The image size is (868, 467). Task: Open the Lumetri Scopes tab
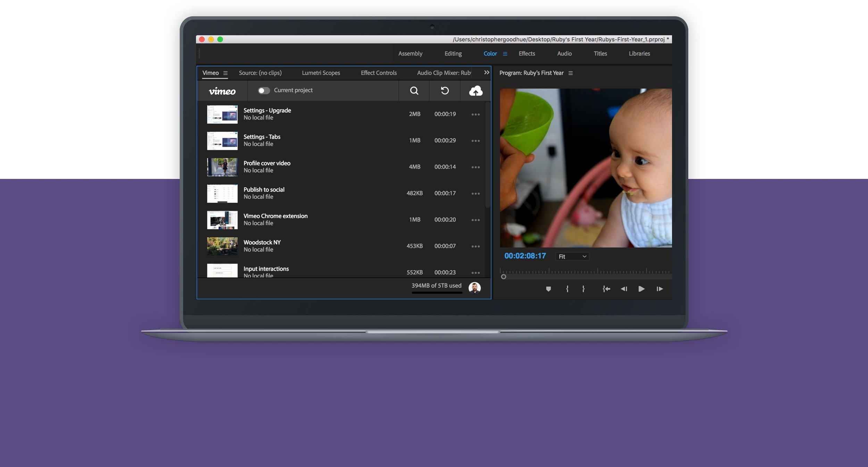[x=321, y=73]
